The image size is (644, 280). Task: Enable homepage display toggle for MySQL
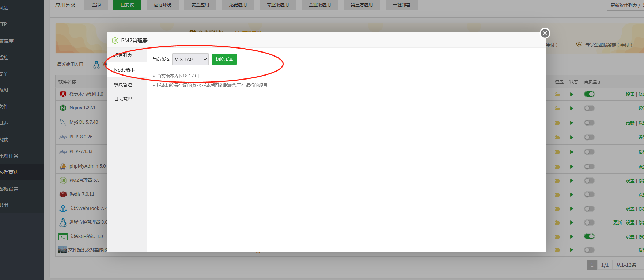point(589,123)
